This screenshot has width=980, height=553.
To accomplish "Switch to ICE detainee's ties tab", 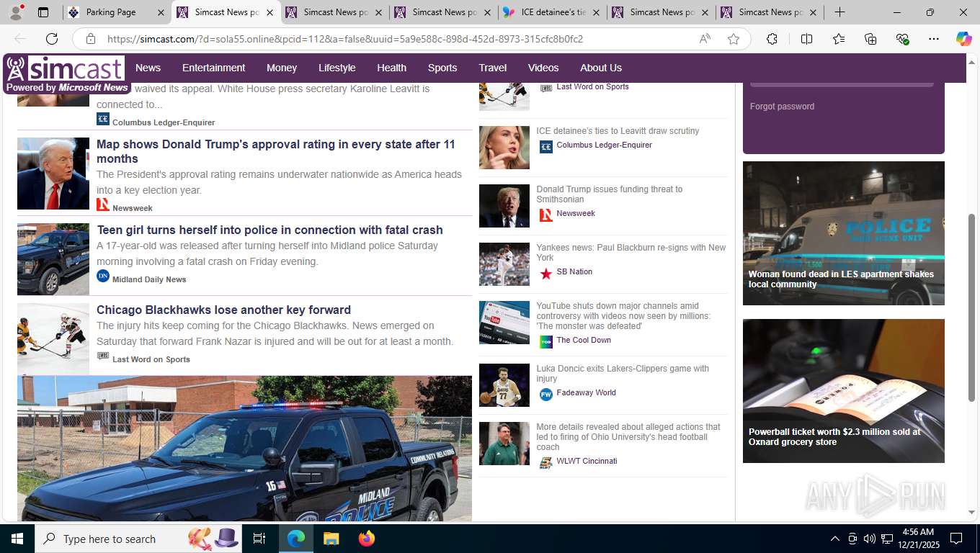I will coord(552,12).
